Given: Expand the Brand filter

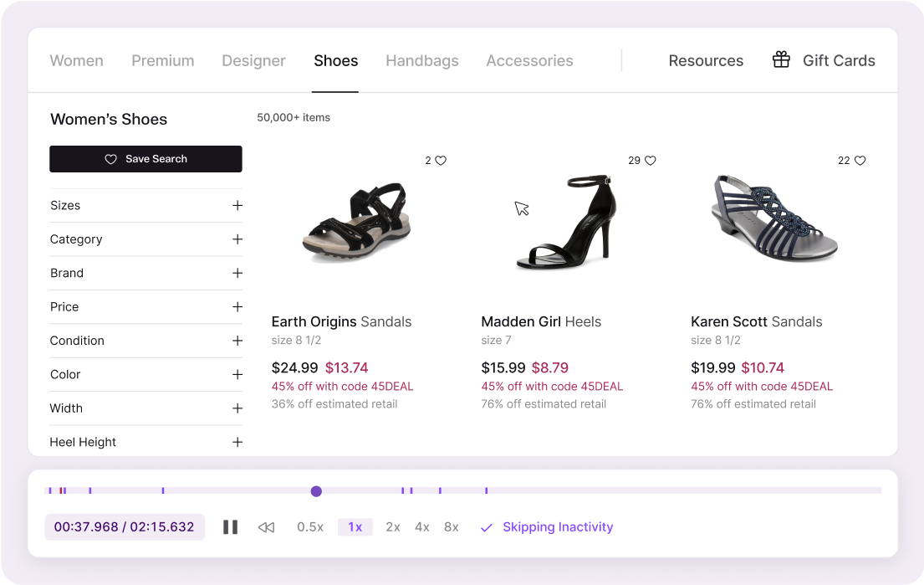Looking at the screenshot, I should click(237, 274).
